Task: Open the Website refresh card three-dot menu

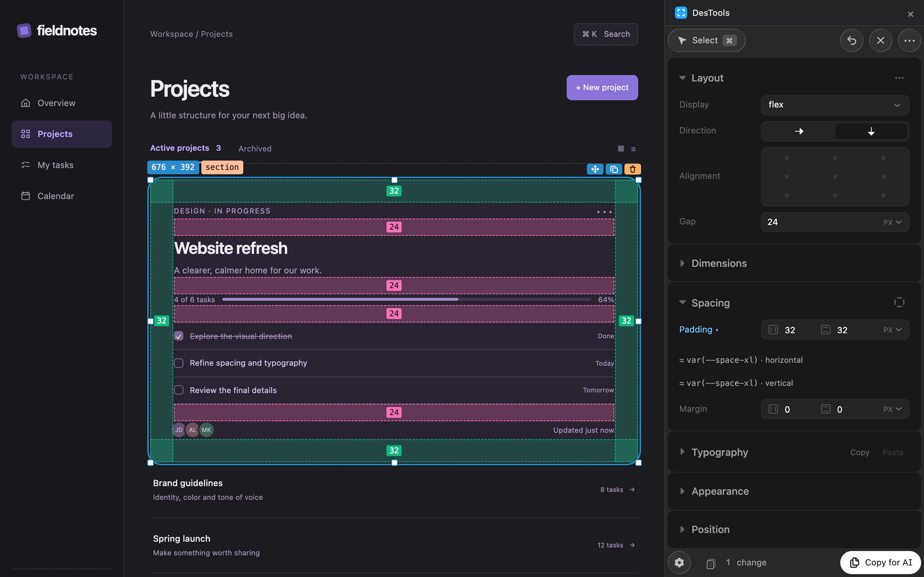Action: [x=605, y=212]
